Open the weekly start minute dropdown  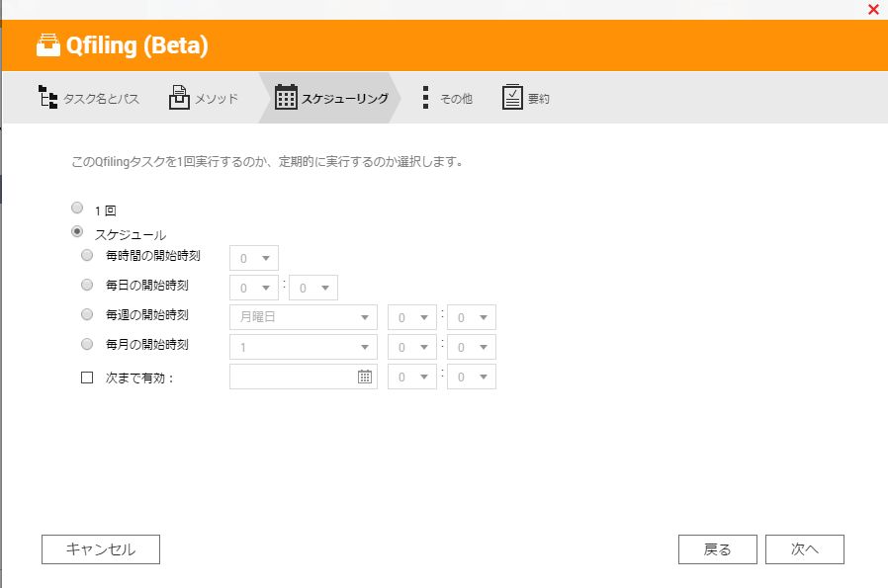pyautogui.click(x=471, y=317)
